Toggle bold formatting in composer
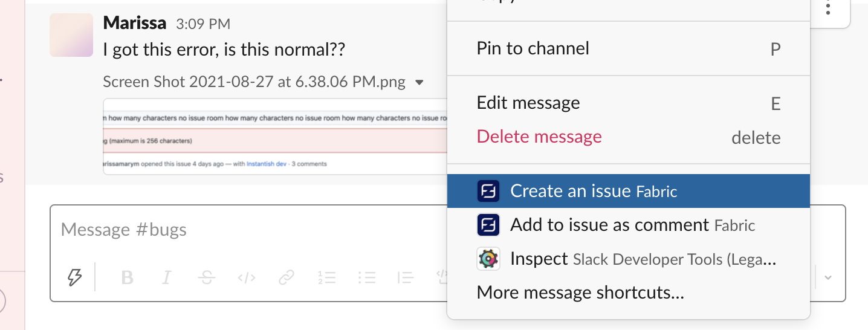The width and height of the screenshot is (868, 330). tap(127, 277)
